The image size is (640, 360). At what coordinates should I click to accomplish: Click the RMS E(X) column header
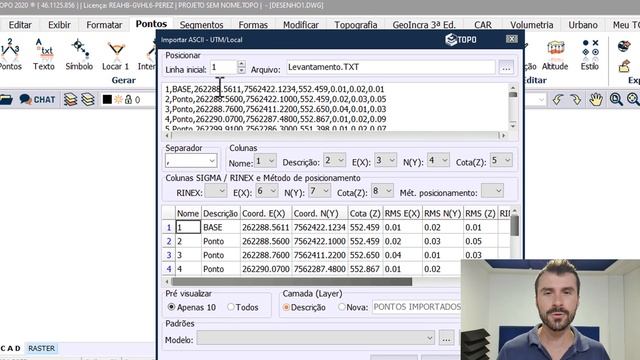point(402,213)
